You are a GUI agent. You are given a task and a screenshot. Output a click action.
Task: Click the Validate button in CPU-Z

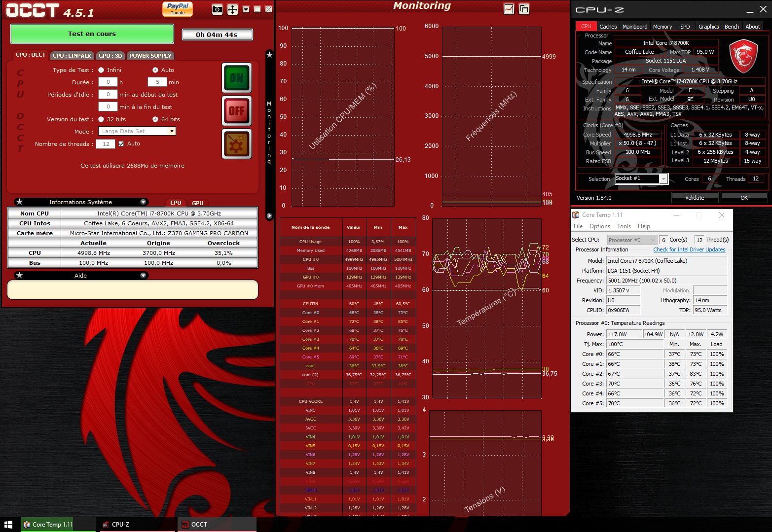(695, 198)
